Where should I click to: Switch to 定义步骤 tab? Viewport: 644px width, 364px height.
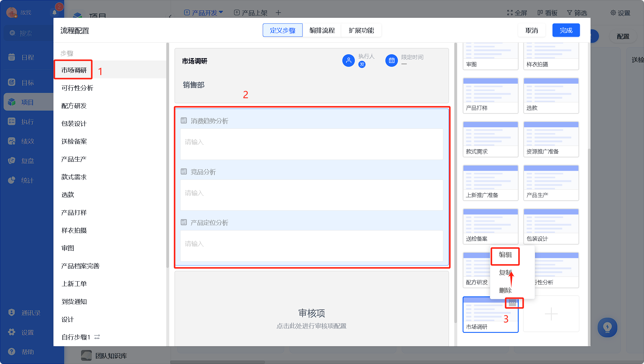coord(283,30)
